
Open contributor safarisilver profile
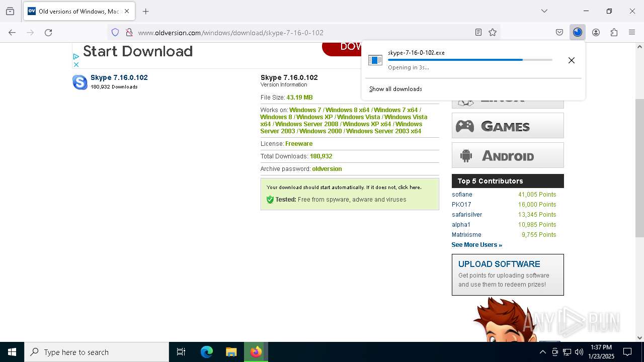[x=467, y=215]
